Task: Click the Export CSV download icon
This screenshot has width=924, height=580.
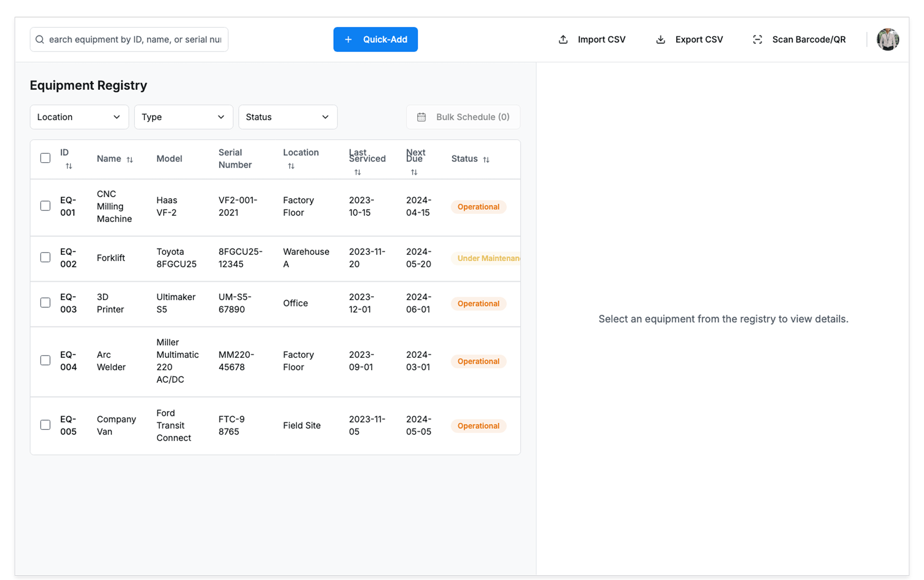Action: [x=661, y=39]
